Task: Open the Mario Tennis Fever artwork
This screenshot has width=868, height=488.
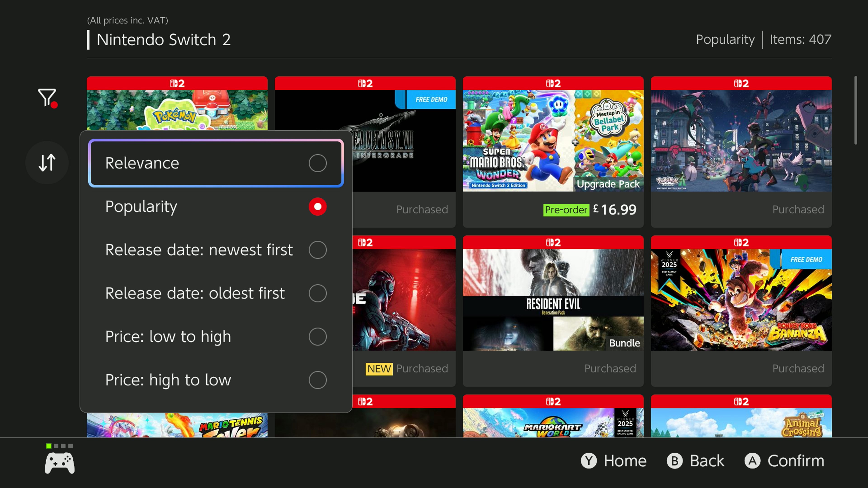Action: [177, 425]
